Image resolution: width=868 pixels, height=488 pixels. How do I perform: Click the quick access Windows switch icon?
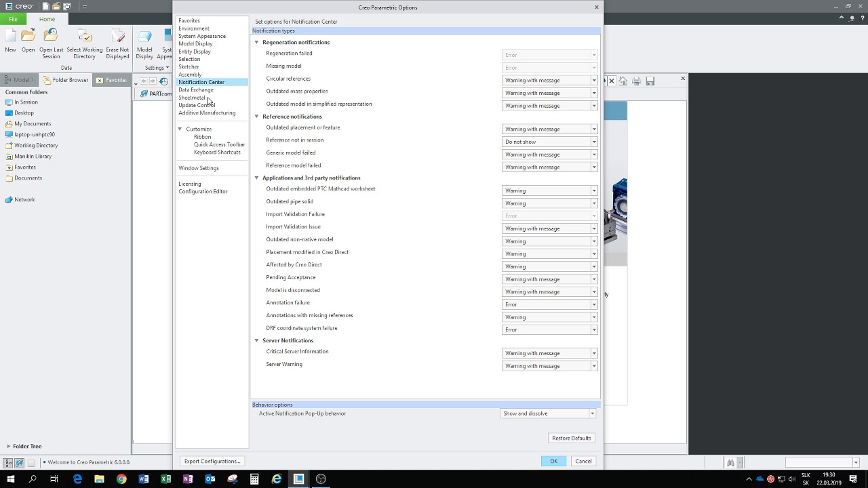pyautogui.click(x=67, y=7)
